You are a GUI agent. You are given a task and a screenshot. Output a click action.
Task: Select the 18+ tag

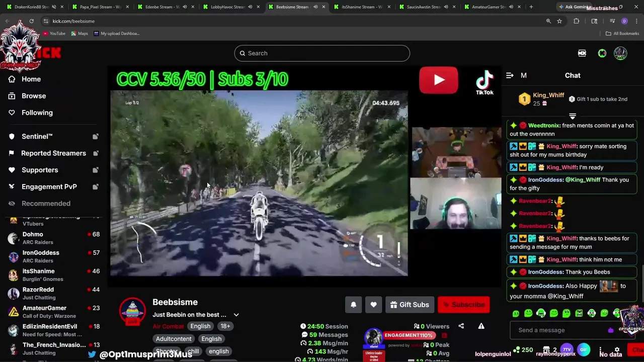(225, 326)
